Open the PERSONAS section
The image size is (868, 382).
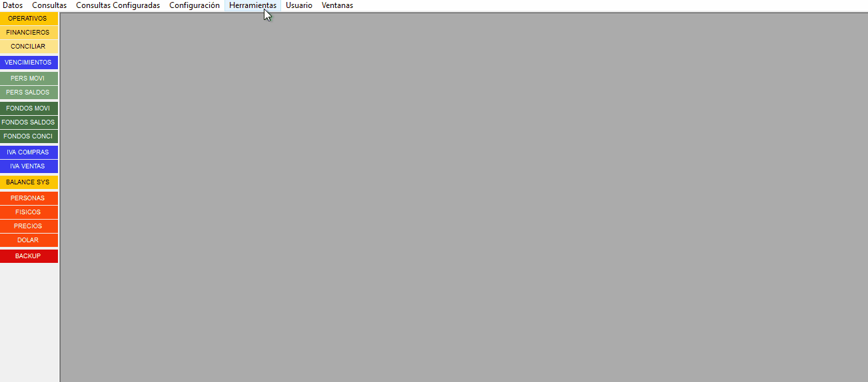(29, 198)
